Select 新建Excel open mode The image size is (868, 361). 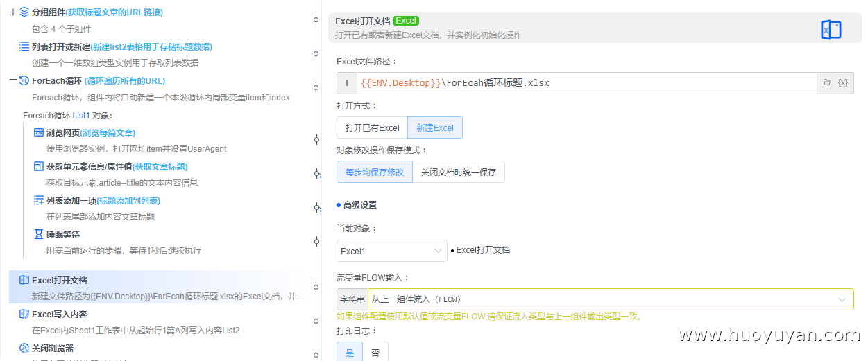click(x=435, y=127)
